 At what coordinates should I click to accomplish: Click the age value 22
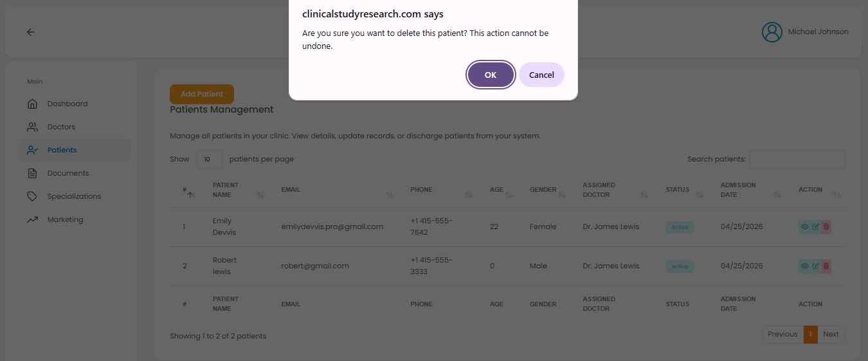494,227
